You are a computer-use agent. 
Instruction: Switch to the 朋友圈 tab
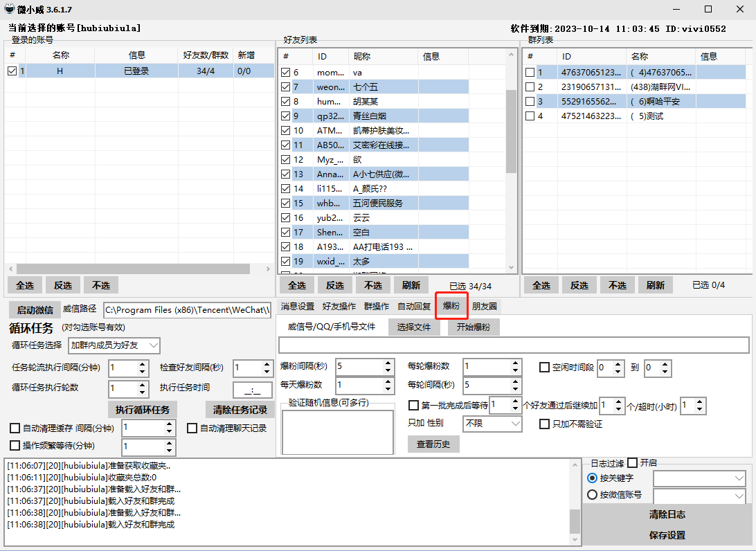(485, 306)
